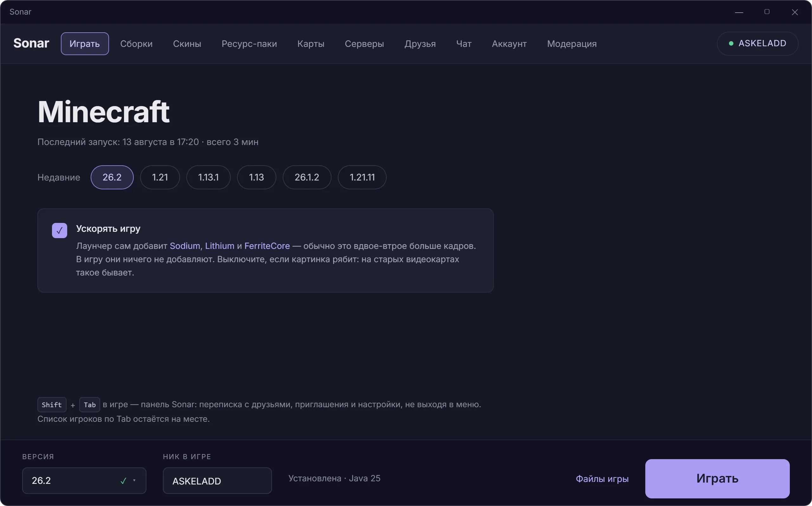812x506 pixels.
Task: Switch to the Сборки tab
Action: pyautogui.click(x=136, y=43)
